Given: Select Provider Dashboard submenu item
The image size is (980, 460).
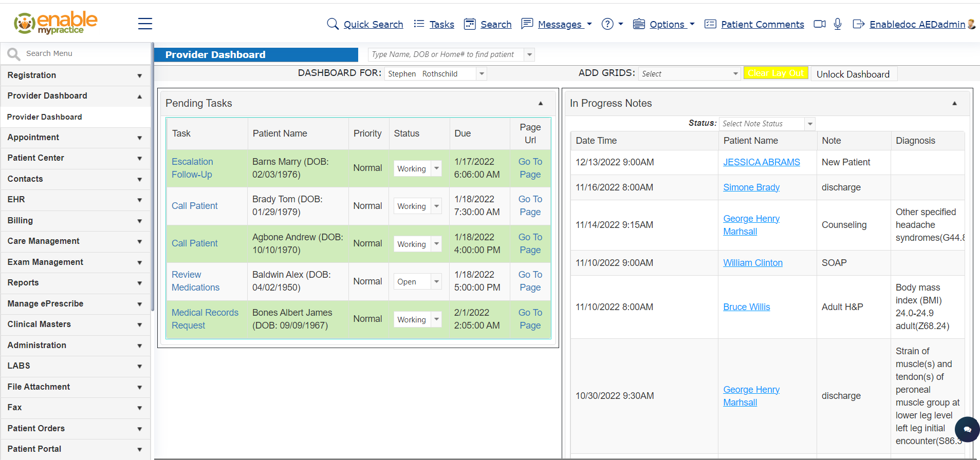Looking at the screenshot, I should pyautogui.click(x=45, y=117).
